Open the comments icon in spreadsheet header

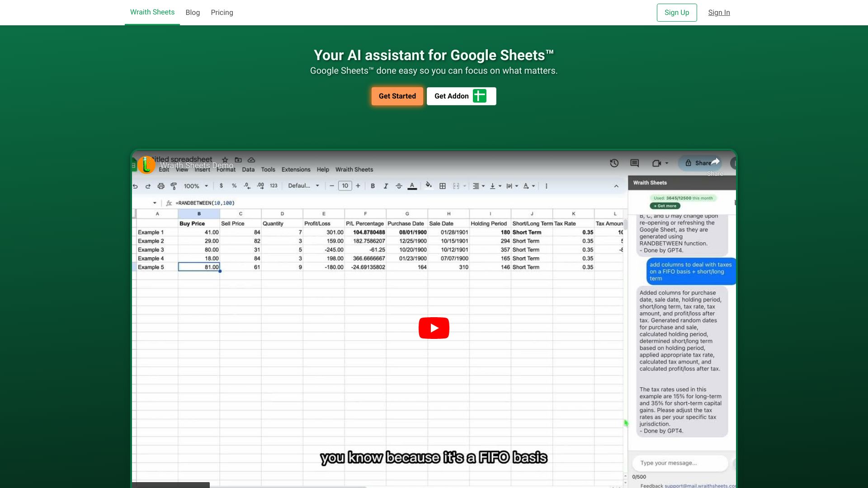(634, 163)
